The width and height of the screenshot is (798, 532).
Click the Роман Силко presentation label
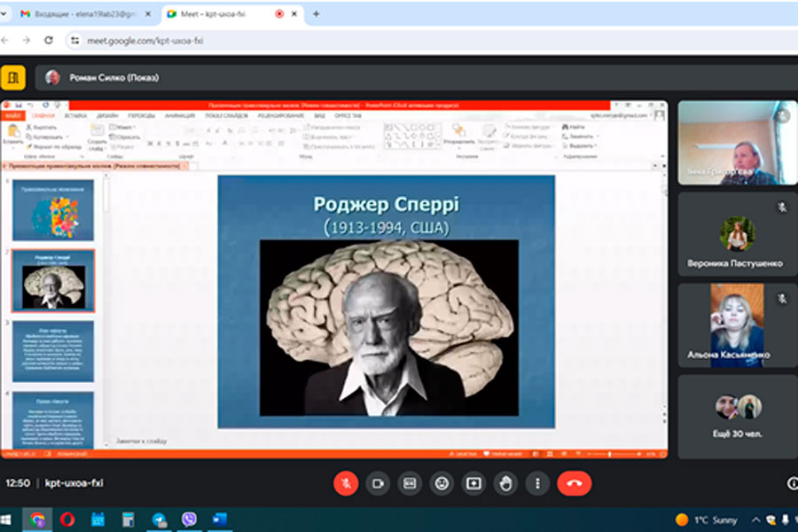pos(113,77)
